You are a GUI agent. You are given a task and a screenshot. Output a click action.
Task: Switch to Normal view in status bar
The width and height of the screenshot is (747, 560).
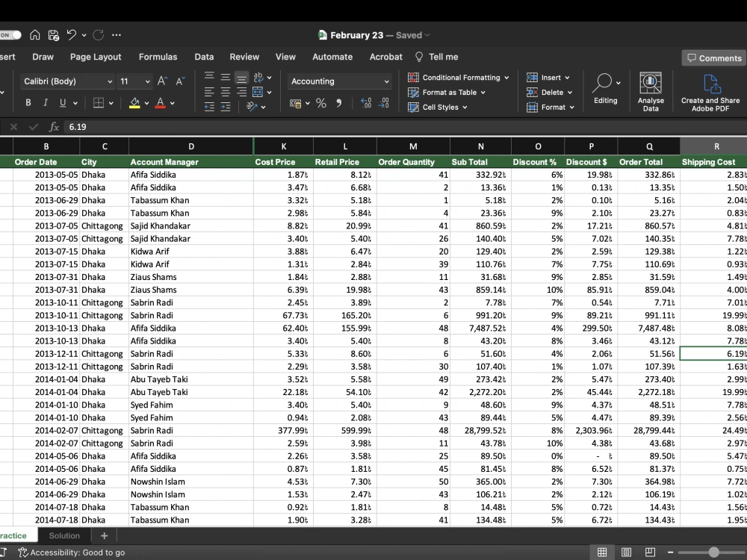(602, 553)
